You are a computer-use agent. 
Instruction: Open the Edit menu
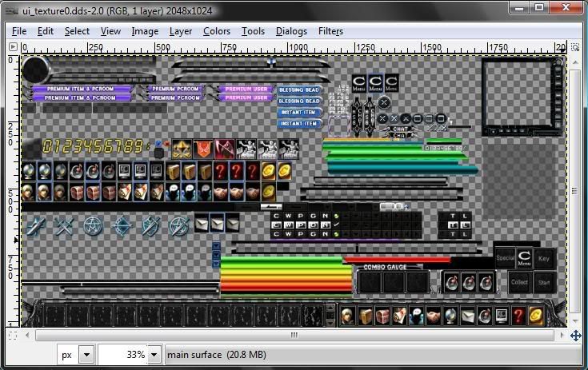pyautogui.click(x=46, y=31)
